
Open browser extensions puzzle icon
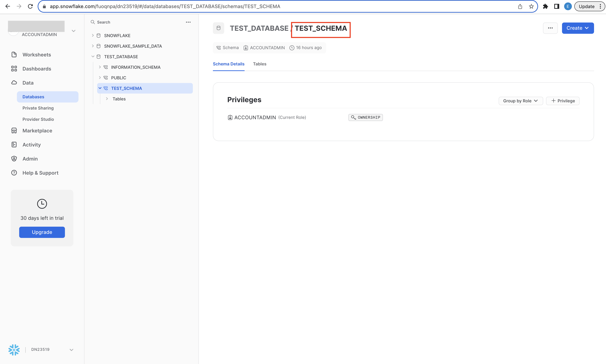coord(545,6)
